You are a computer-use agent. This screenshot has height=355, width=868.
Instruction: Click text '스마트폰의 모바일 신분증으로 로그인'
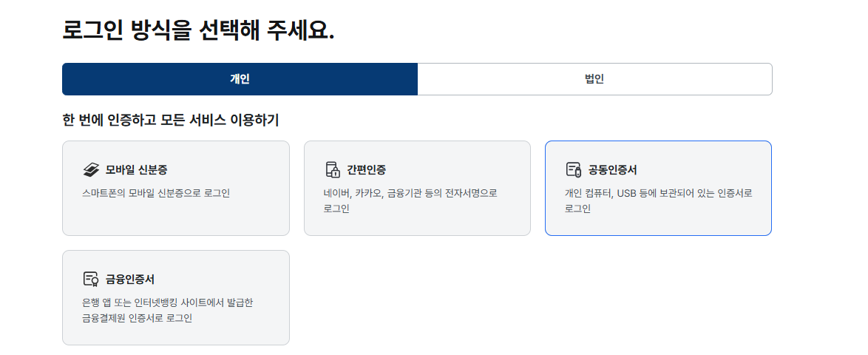155,193
